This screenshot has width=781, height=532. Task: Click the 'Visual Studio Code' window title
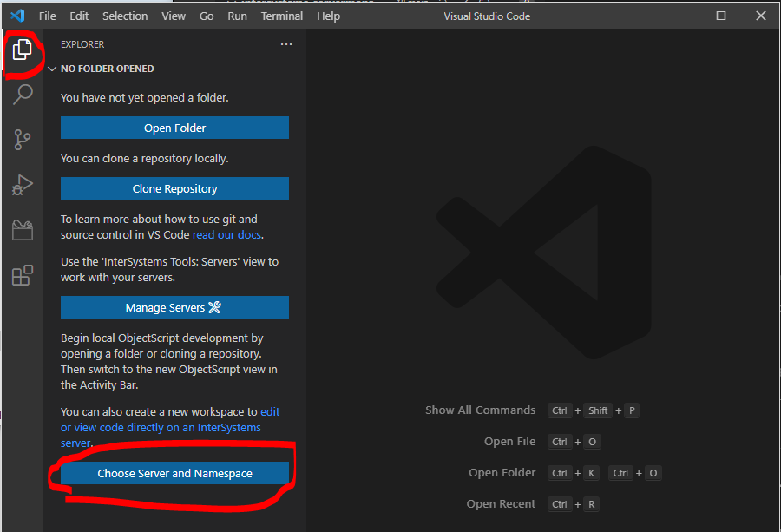[487, 16]
